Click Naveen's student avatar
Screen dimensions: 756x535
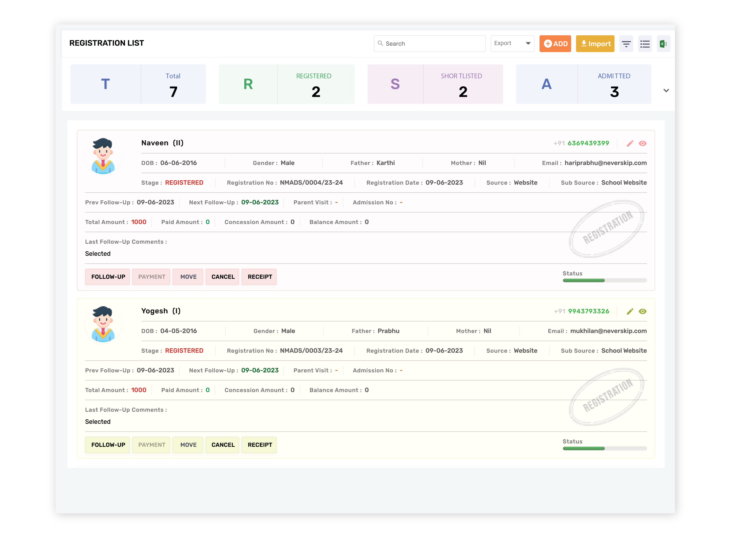coord(103,156)
